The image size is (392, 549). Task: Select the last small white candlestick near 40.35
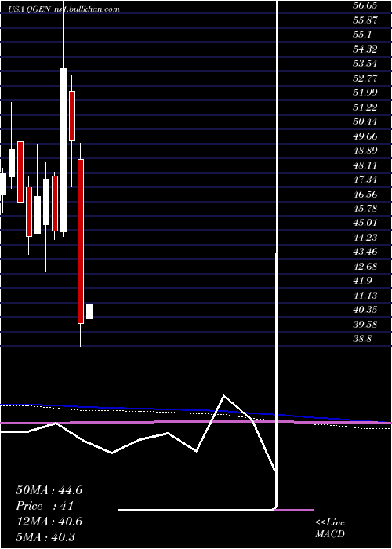(89, 311)
